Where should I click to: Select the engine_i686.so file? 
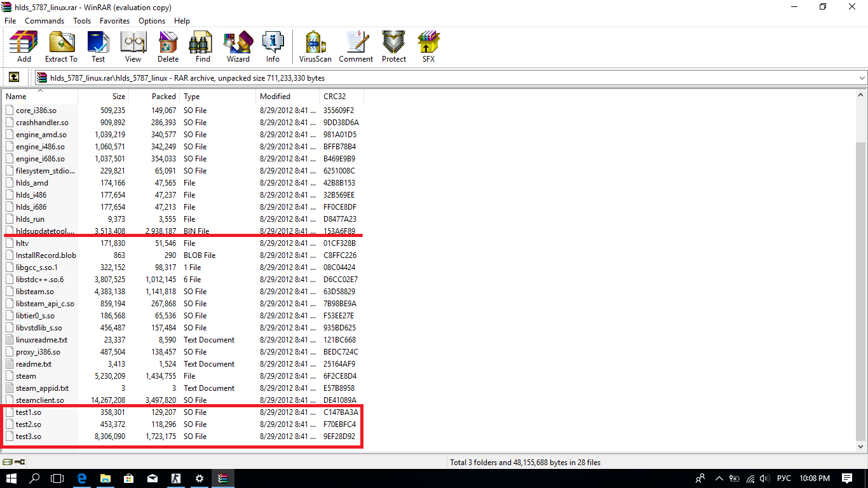coord(40,159)
